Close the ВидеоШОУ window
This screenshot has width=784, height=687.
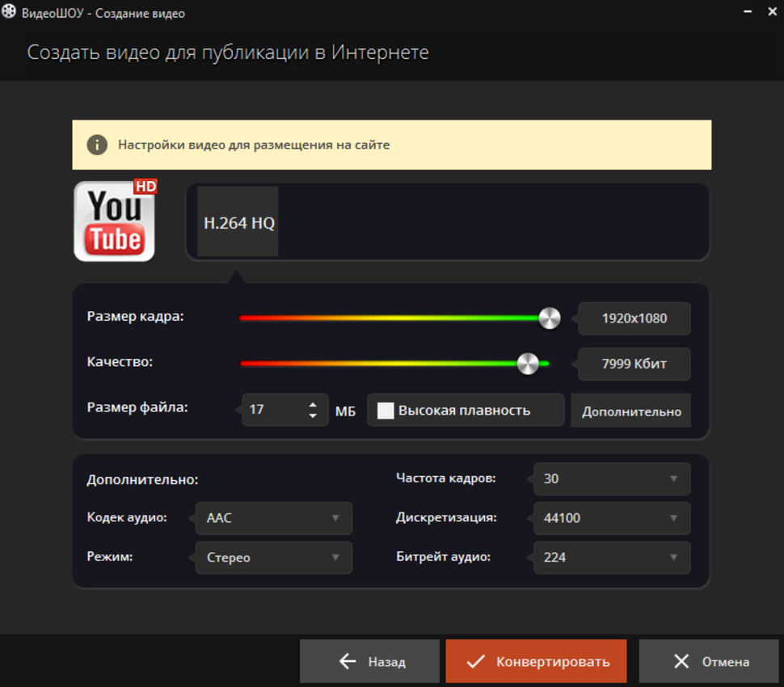pos(773,11)
